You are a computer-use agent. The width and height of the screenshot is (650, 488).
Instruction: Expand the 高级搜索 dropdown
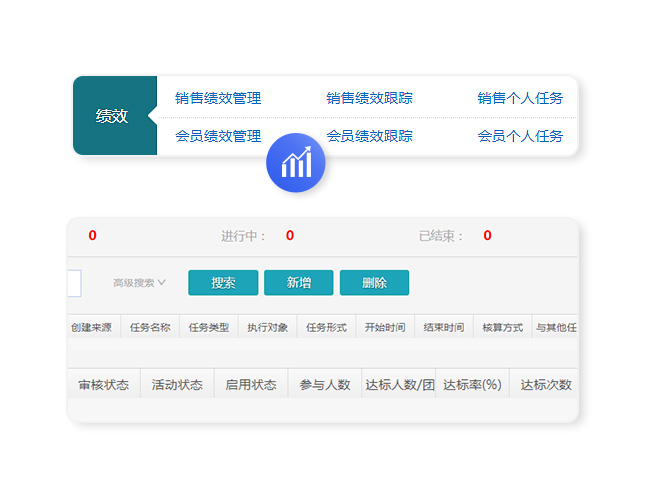click(139, 283)
